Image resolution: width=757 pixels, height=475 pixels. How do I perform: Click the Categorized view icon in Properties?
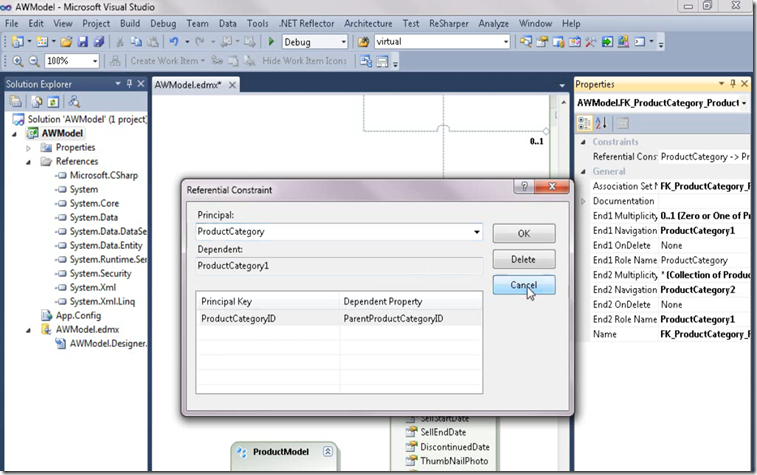tap(584, 123)
